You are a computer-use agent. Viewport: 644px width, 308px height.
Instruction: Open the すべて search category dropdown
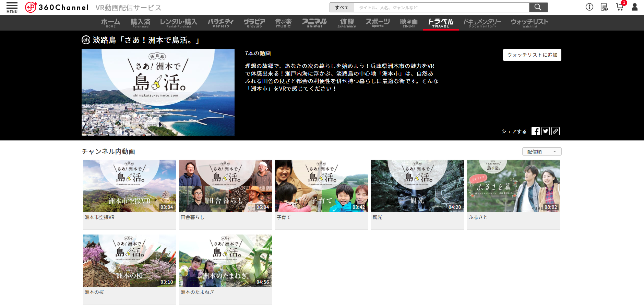tap(342, 8)
